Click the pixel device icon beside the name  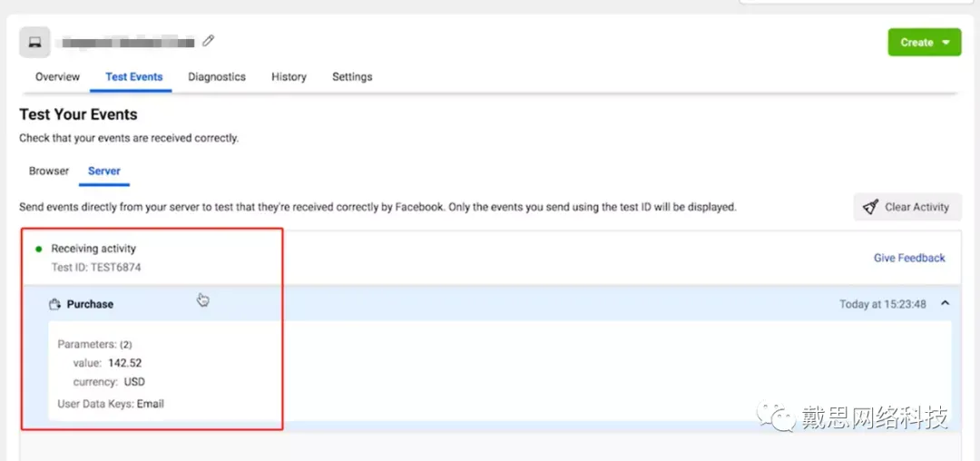point(34,43)
